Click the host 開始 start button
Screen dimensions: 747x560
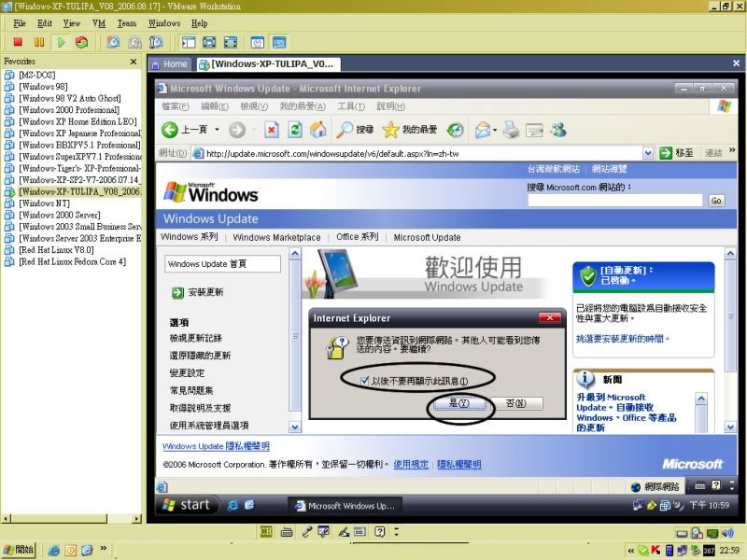point(19,550)
